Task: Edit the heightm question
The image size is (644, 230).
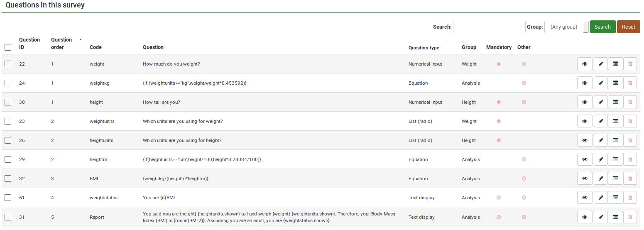Action: point(600,159)
